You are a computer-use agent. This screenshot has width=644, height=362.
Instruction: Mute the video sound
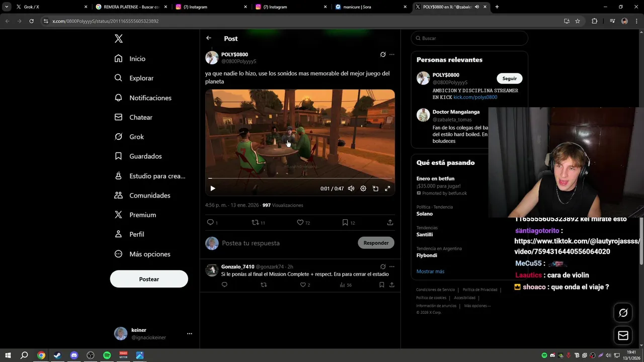tap(351, 189)
